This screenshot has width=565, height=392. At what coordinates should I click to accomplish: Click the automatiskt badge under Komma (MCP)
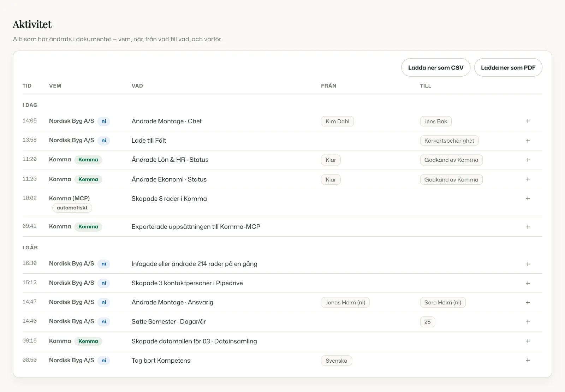72,208
